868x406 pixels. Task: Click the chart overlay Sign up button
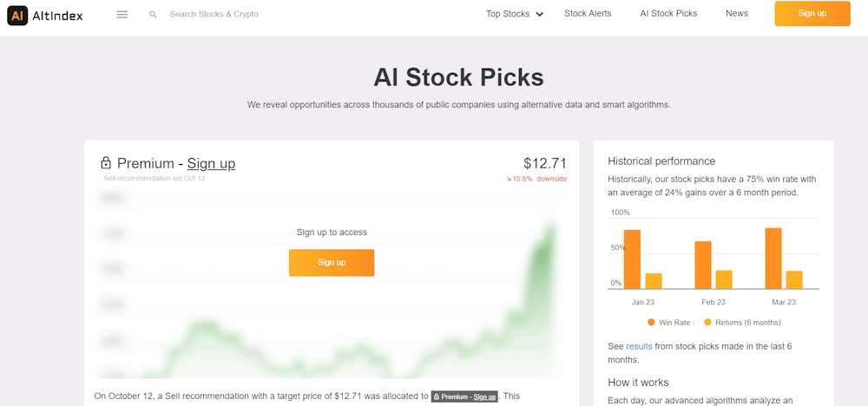point(332,262)
